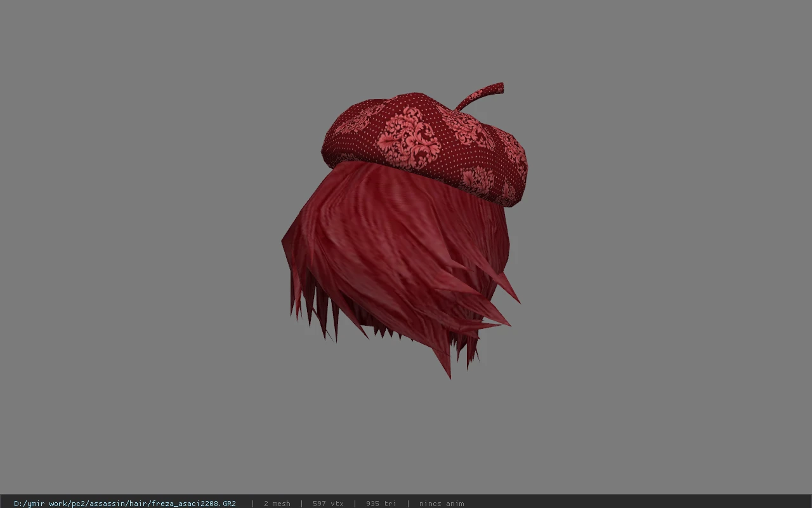The width and height of the screenshot is (812, 508).
Task: Click the '935 tri' triangle count
Action: click(x=381, y=504)
